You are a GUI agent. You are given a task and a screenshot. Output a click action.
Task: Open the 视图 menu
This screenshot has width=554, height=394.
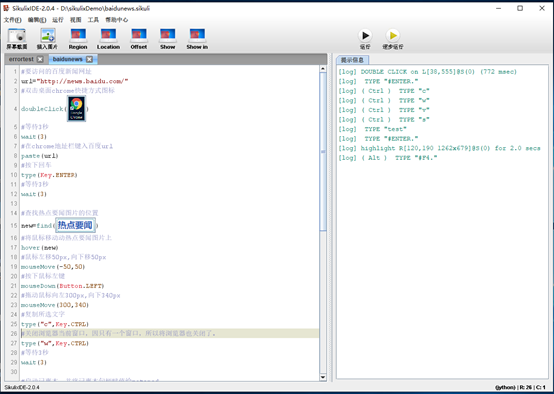(75, 20)
